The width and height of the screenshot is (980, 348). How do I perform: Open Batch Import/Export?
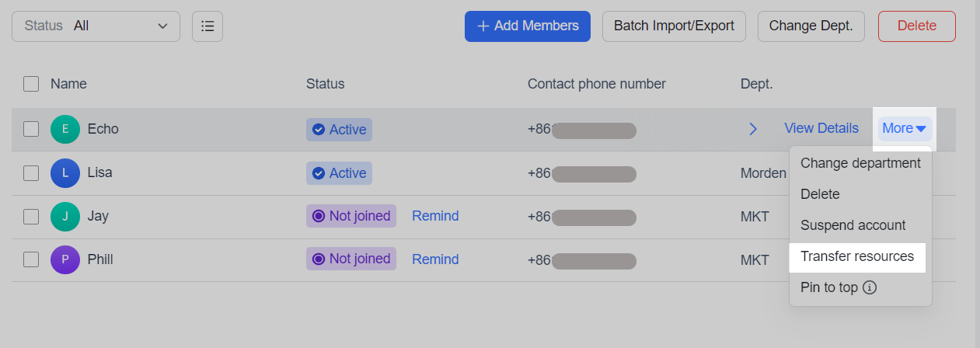674,26
